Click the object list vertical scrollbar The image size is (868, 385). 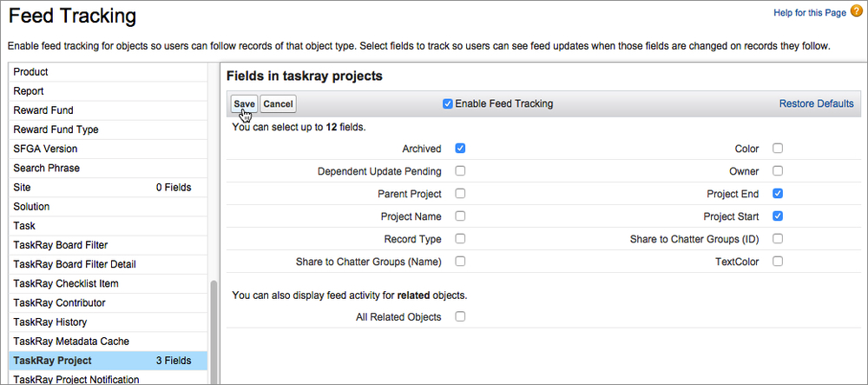click(214, 332)
